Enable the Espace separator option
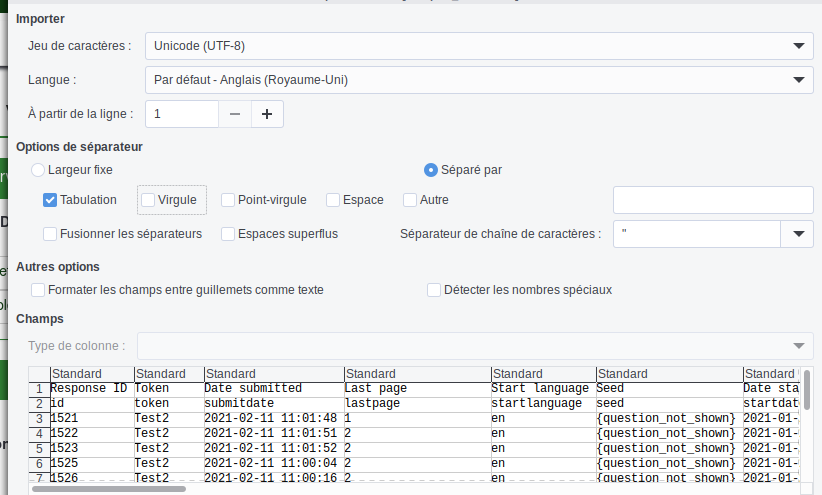Screen dimensions: 822x495 [x=333, y=200]
